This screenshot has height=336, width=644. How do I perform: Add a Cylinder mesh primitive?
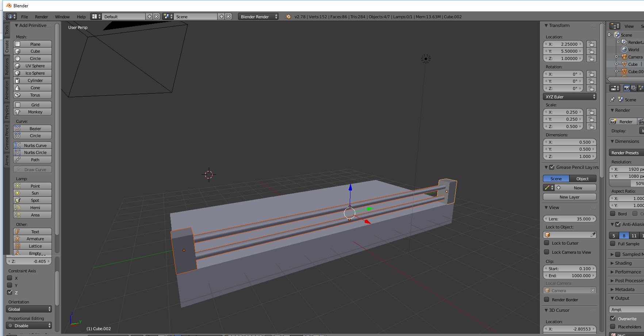tap(32, 80)
